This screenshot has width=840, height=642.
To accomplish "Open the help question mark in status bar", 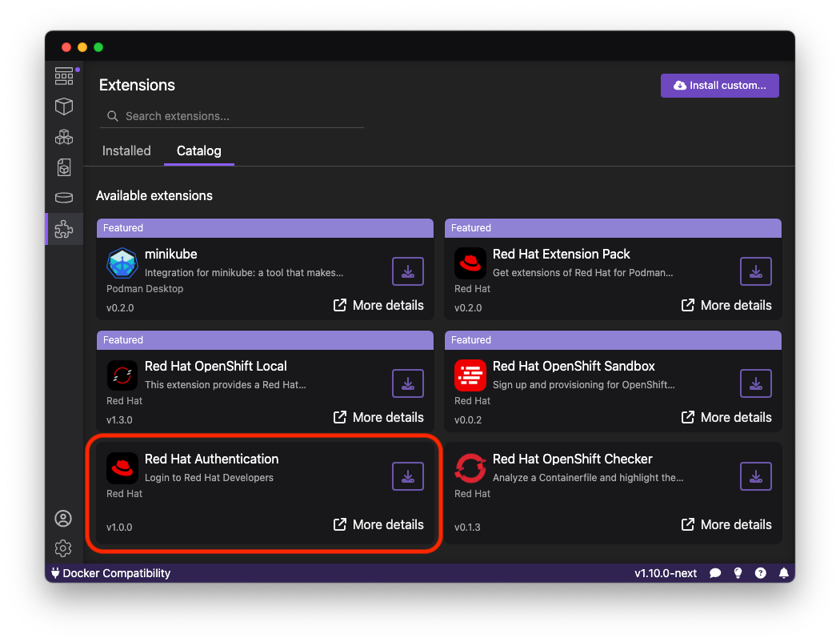I will click(x=760, y=573).
